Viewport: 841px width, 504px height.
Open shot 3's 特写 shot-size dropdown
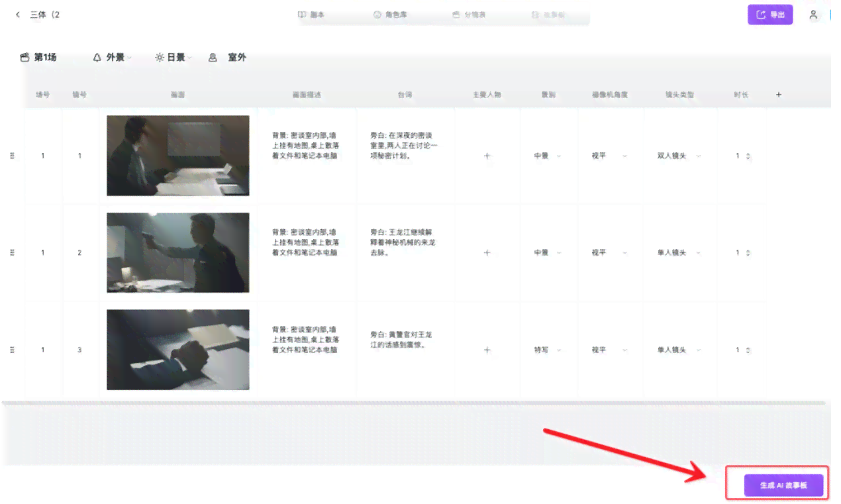548,350
